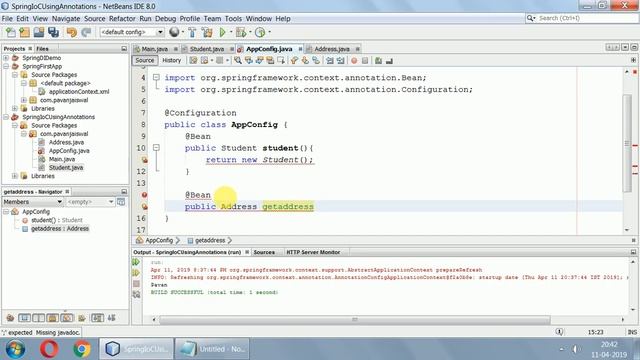
Task: Click the Save All toolbar icon
Action: coord(53,32)
